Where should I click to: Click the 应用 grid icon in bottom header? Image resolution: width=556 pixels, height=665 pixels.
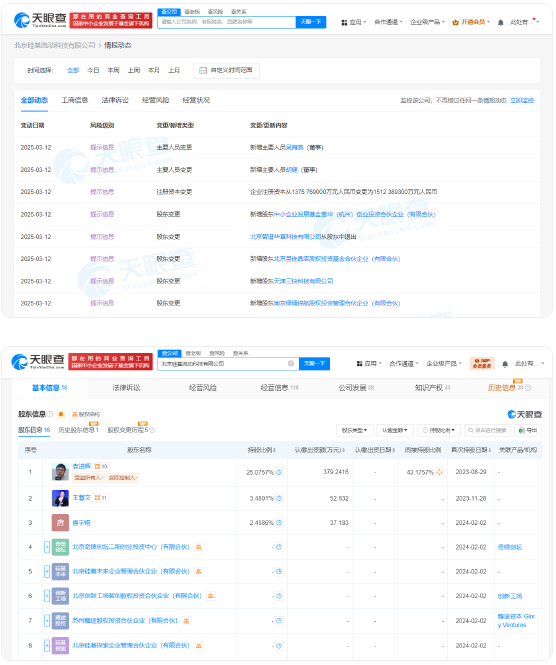360,364
